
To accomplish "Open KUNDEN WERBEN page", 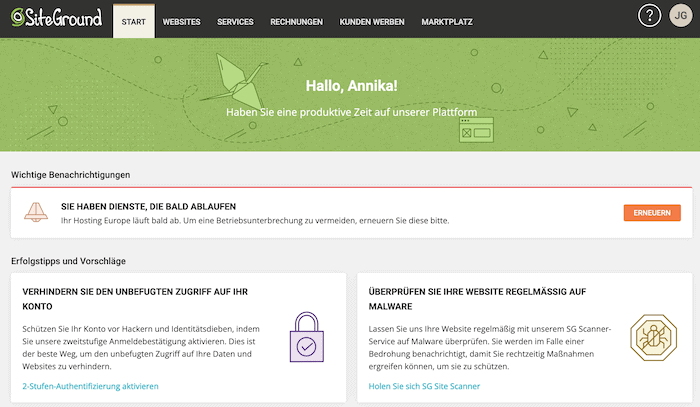I will tap(372, 22).
